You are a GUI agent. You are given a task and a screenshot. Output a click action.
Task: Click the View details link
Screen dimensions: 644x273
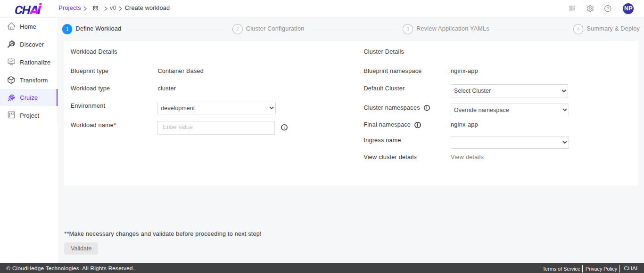[x=467, y=157]
